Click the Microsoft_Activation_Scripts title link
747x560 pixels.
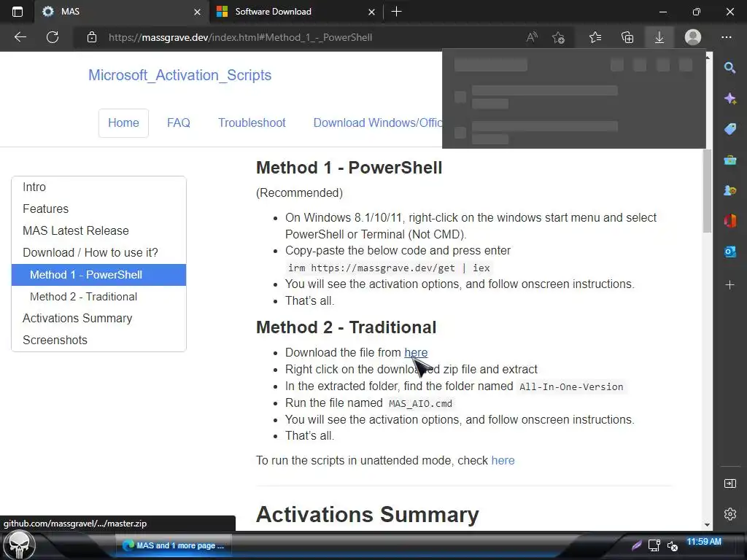click(x=179, y=75)
